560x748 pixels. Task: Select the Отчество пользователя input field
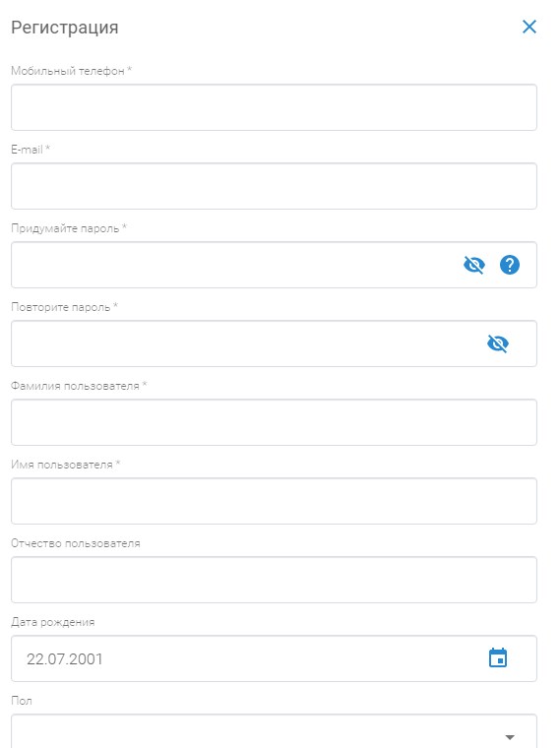(x=274, y=580)
